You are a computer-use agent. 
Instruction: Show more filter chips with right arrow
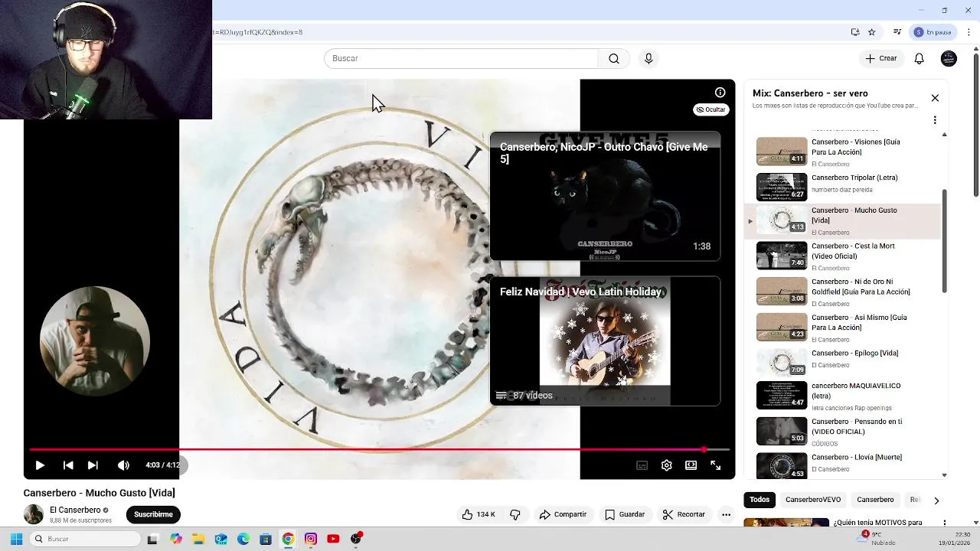tap(936, 500)
